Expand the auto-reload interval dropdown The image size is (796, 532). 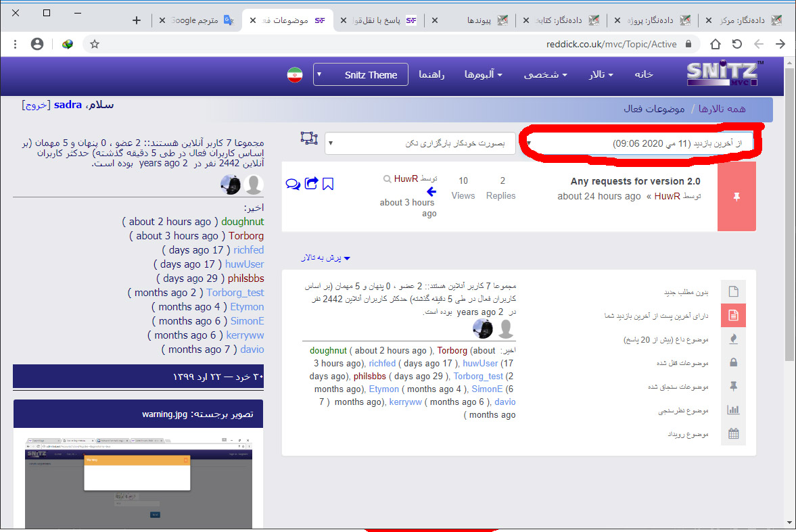tap(420, 143)
